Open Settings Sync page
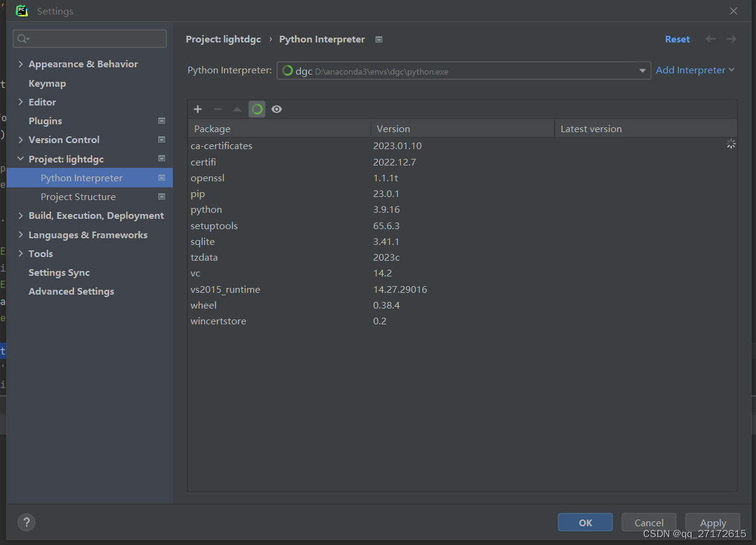756x545 pixels. (59, 273)
